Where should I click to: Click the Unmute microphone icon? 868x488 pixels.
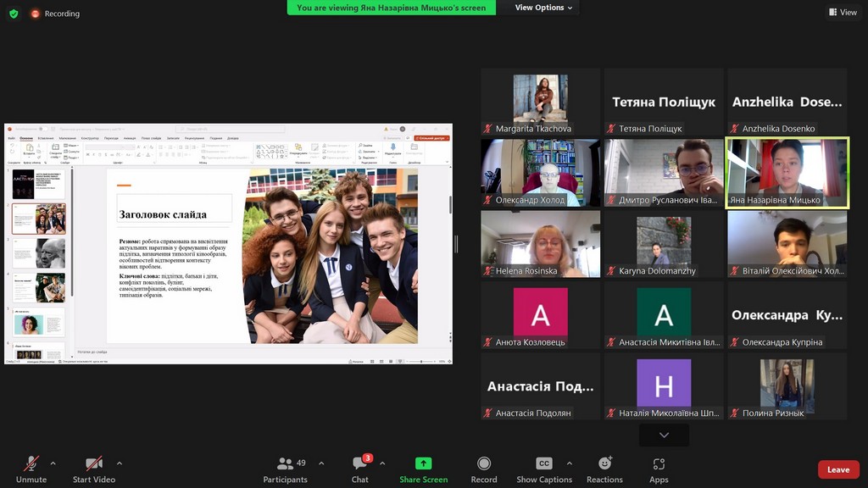(x=31, y=464)
